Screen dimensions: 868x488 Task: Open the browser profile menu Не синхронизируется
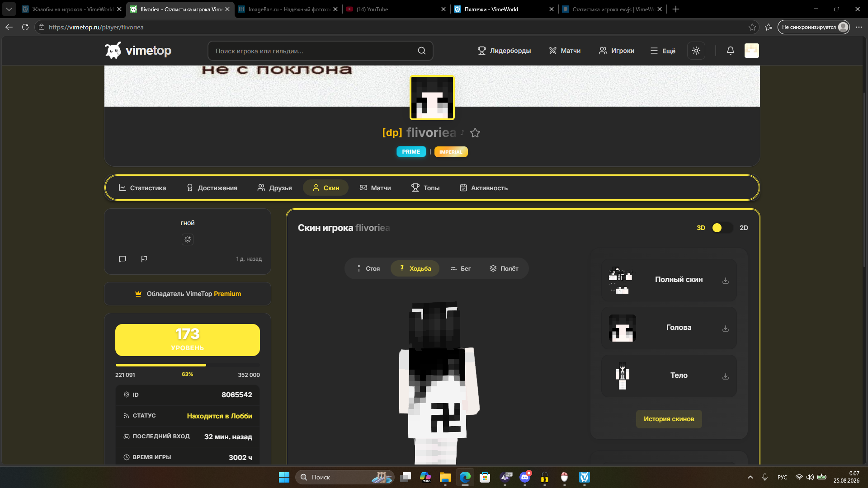814,27
